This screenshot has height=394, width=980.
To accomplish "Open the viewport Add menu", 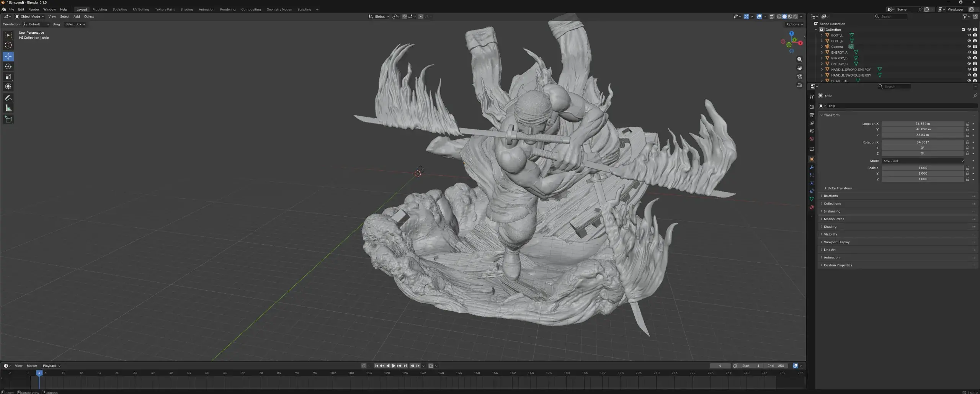I will tap(77, 16).
